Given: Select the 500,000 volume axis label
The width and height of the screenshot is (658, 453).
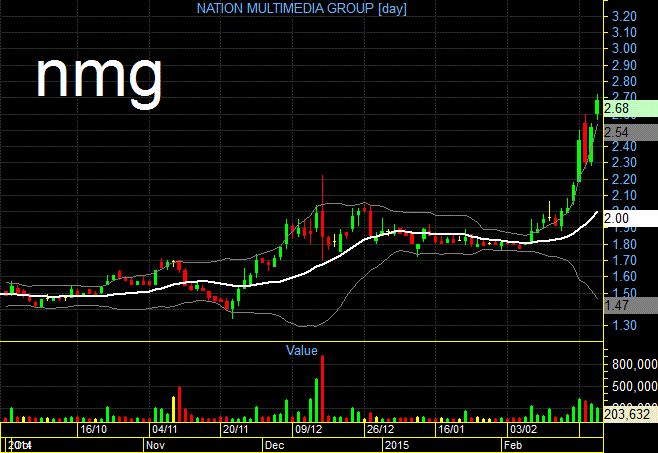Looking at the screenshot, I should coord(634,386).
